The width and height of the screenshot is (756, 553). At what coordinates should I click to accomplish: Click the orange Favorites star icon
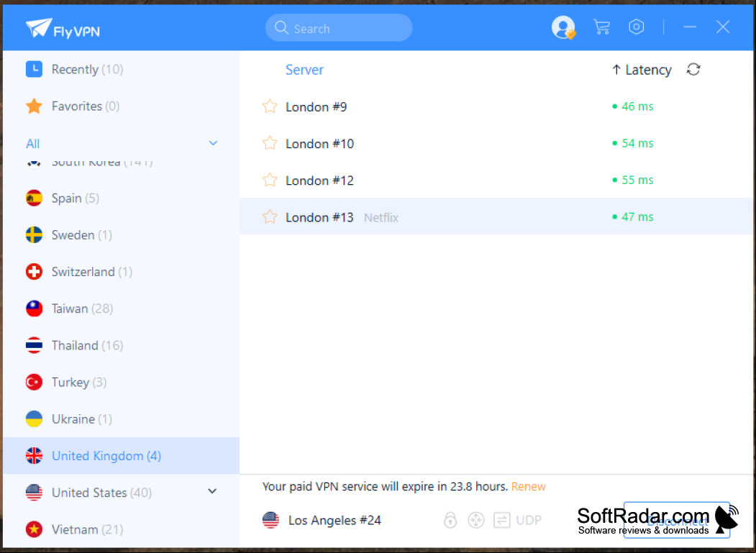click(x=34, y=106)
